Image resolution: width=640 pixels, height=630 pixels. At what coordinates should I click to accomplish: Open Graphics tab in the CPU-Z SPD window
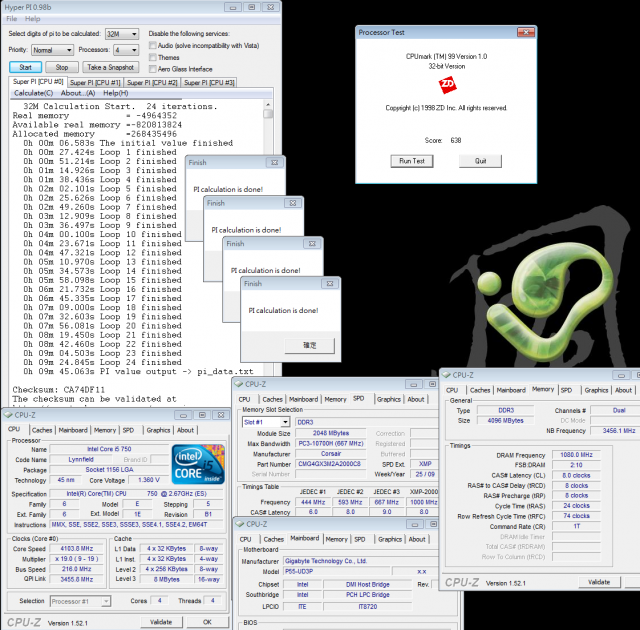coord(389,399)
